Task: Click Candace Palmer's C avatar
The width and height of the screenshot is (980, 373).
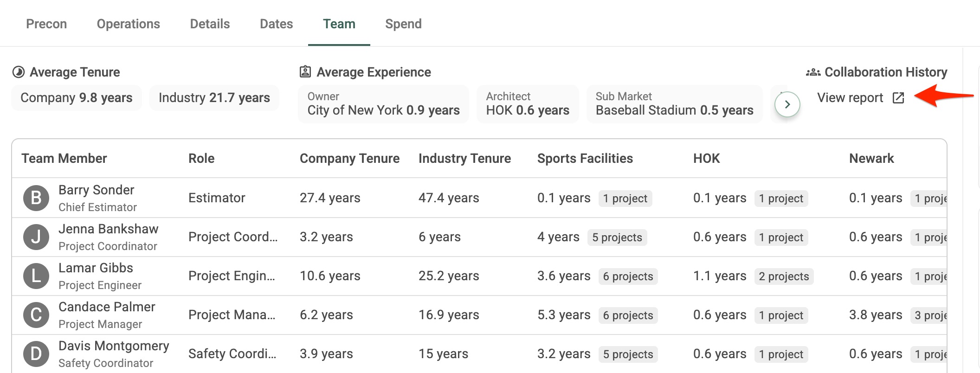Action: (36, 315)
